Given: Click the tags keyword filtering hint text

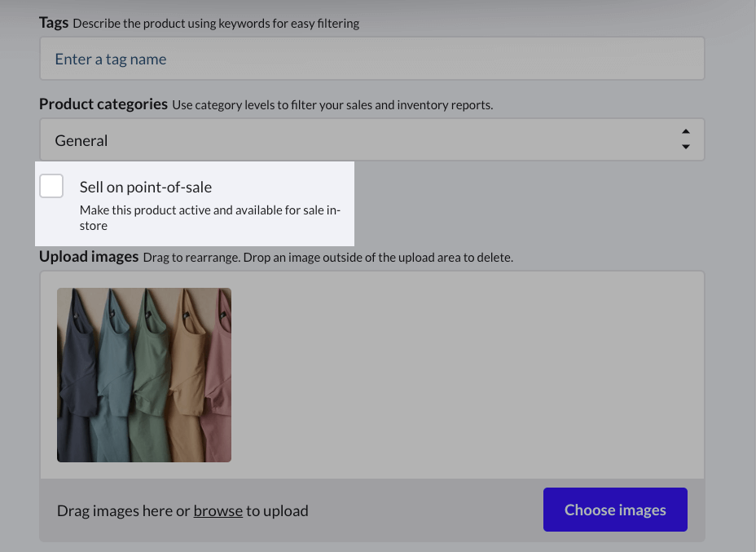Looking at the screenshot, I should click(216, 24).
